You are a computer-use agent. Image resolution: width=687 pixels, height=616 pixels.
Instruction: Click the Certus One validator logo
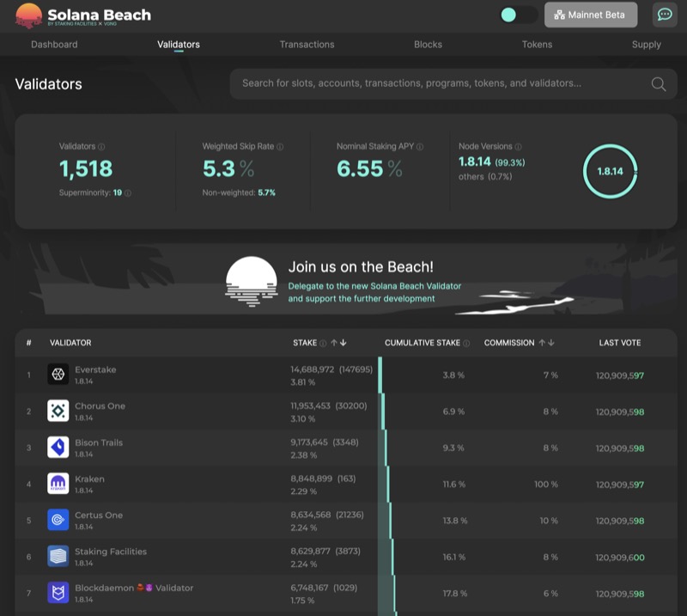tap(58, 520)
